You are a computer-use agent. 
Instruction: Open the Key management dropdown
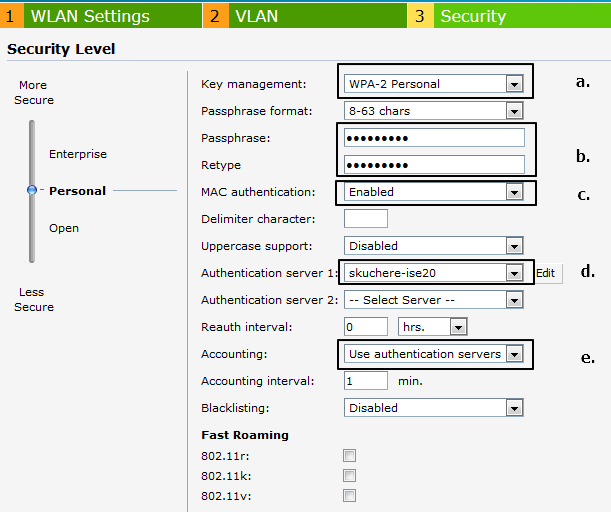pyautogui.click(x=433, y=84)
